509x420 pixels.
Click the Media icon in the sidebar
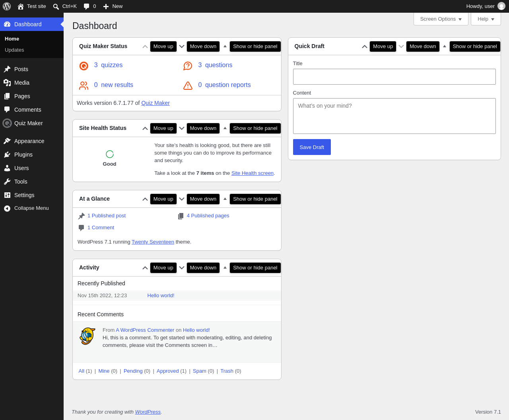(7, 83)
